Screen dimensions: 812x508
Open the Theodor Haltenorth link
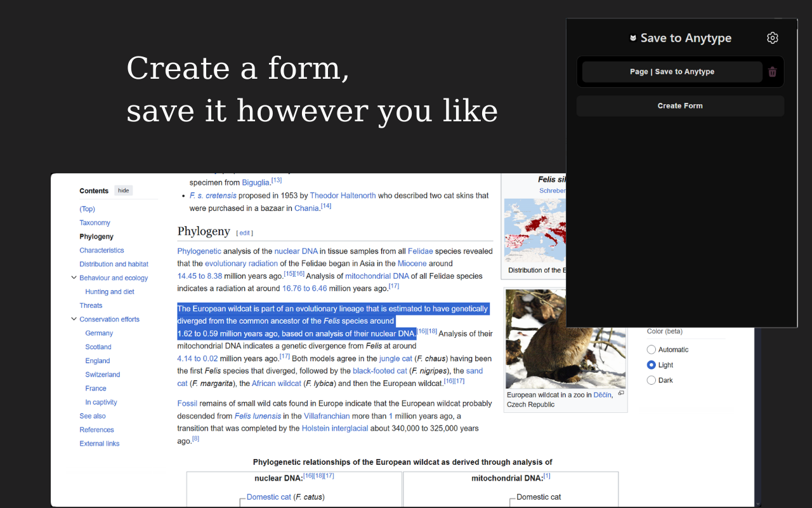(343, 195)
